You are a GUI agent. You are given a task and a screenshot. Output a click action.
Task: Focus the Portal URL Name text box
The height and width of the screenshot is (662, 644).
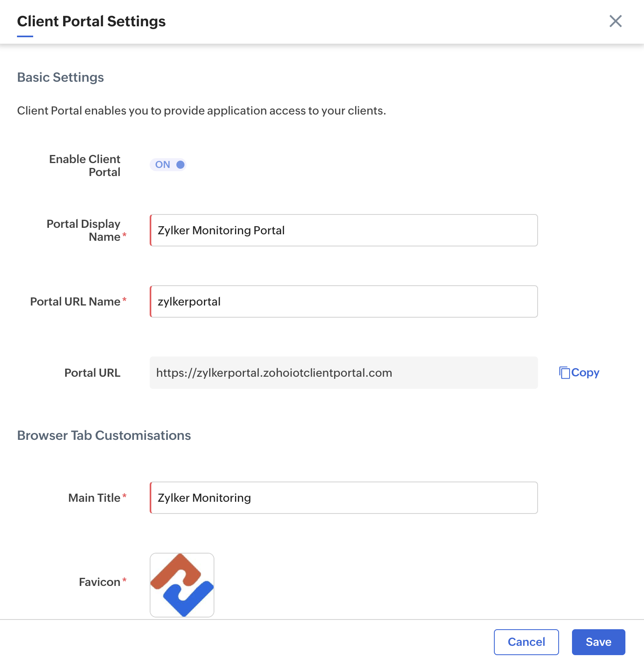coord(344,301)
